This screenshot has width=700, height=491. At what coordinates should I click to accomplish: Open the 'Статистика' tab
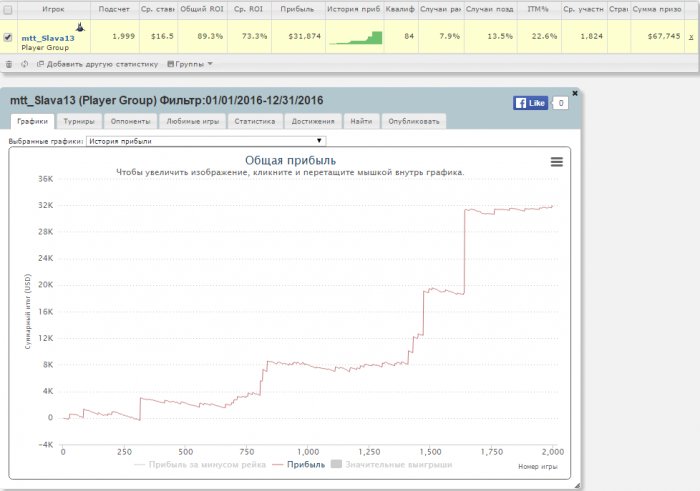pyautogui.click(x=254, y=121)
